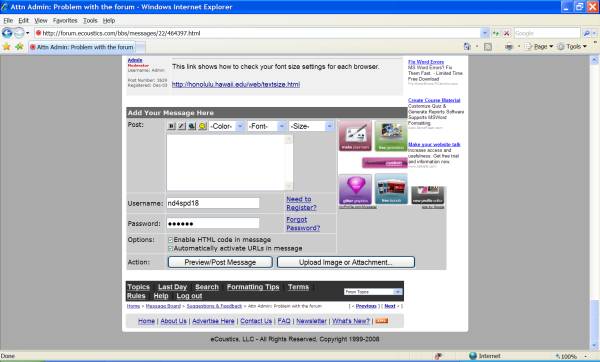600x362 pixels.
Task: Toggle 'Enable HTML code in message' checkbox
Action: [x=171, y=240]
